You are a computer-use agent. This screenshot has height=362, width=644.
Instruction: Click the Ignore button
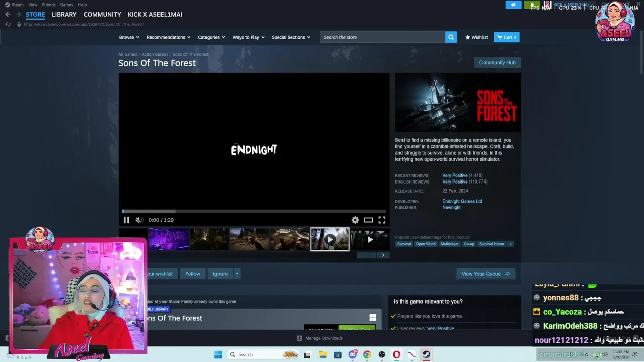220,274
